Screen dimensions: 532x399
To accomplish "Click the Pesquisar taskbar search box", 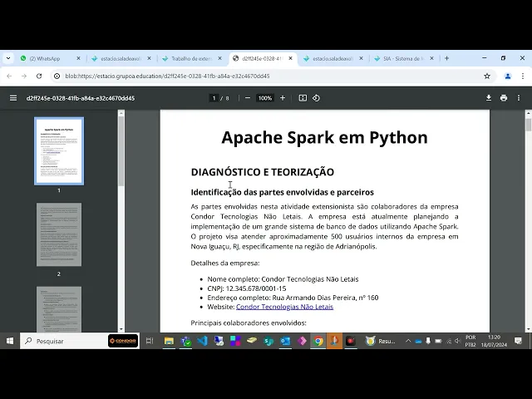I will (x=80, y=341).
